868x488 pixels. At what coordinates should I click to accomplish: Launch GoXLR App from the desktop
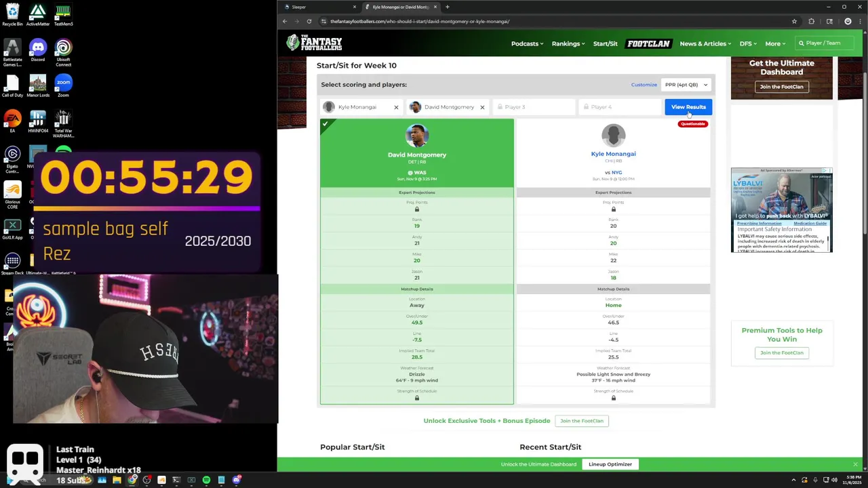pos(12,228)
